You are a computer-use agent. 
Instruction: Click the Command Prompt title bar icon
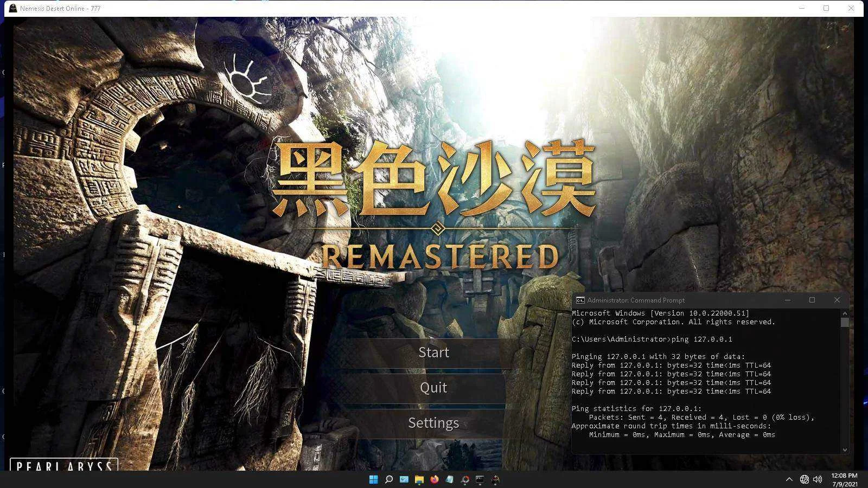click(x=580, y=300)
